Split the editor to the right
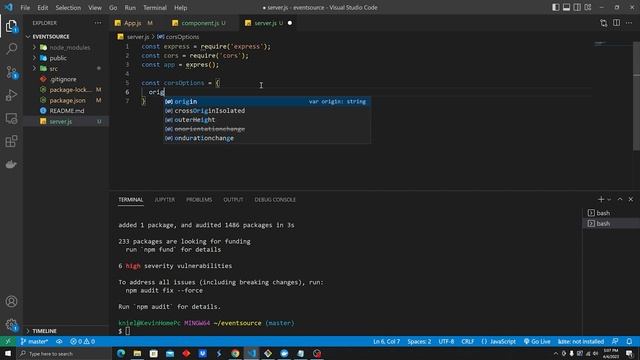The image size is (640, 360). tap(616, 23)
